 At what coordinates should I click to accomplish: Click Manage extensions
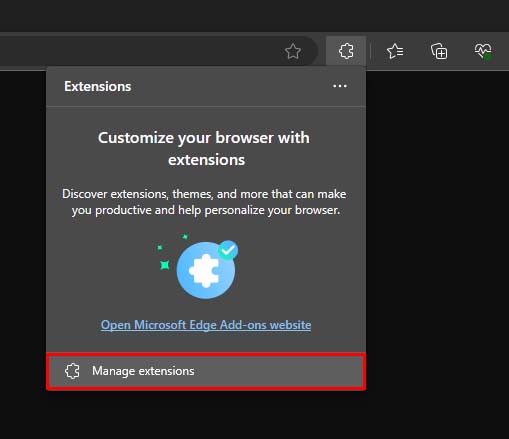[206, 371]
